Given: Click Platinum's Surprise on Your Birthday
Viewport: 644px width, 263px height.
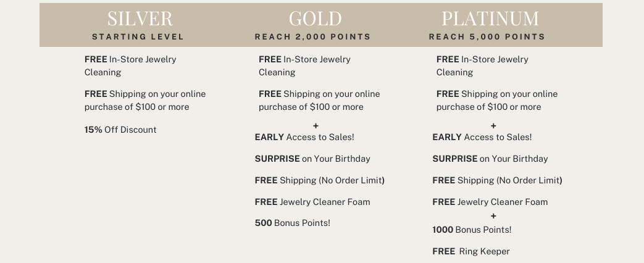Looking at the screenshot, I should point(490,159).
